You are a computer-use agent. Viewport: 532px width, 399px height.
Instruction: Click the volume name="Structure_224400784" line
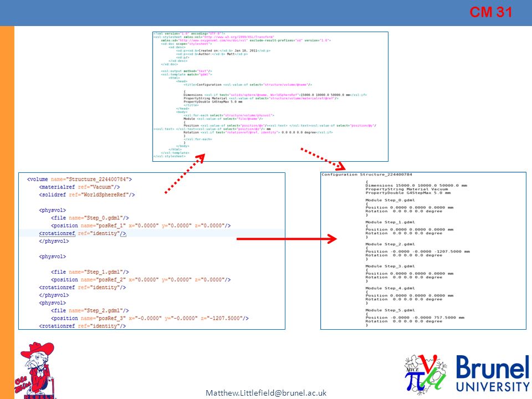tap(79, 179)
